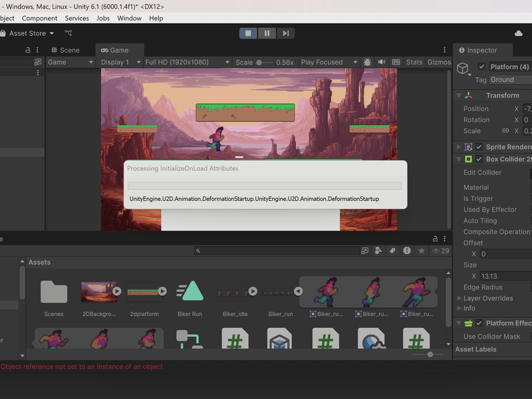Adjust the asset thumbnail size slider
The height and width of the screenshot is (399, 532).
428,354
